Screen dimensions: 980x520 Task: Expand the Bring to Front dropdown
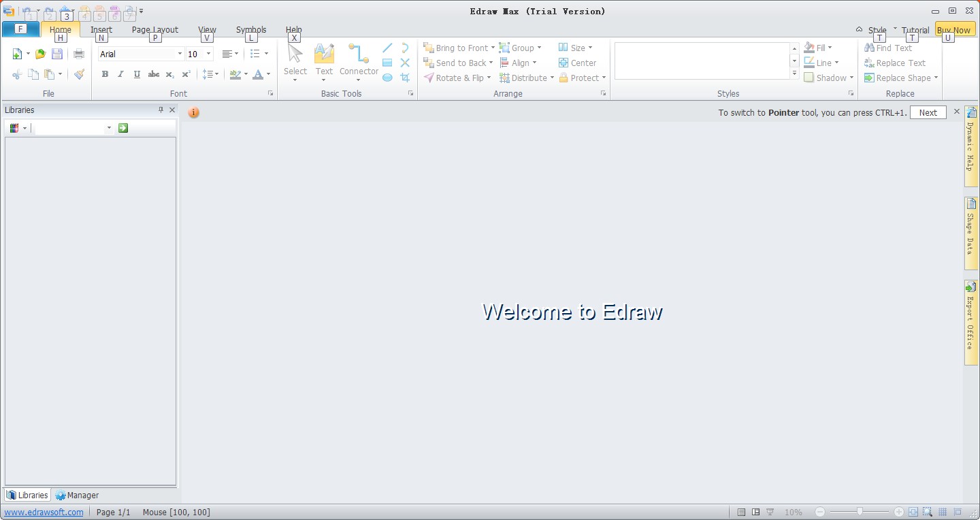point(491,48)
